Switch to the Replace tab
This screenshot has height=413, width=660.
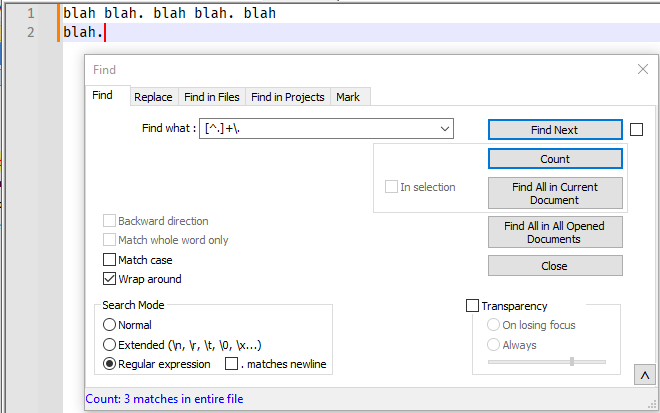click(x=153, y=97)
